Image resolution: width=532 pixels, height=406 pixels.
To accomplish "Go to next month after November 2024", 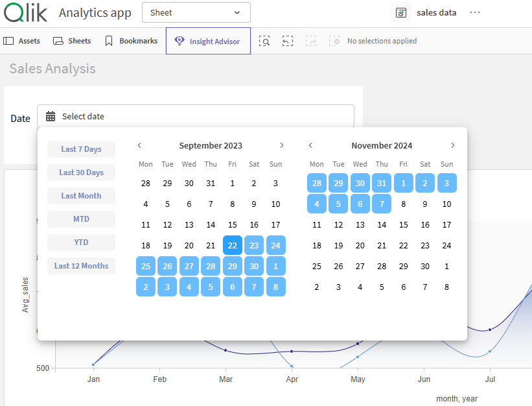I will coord(452,145).
